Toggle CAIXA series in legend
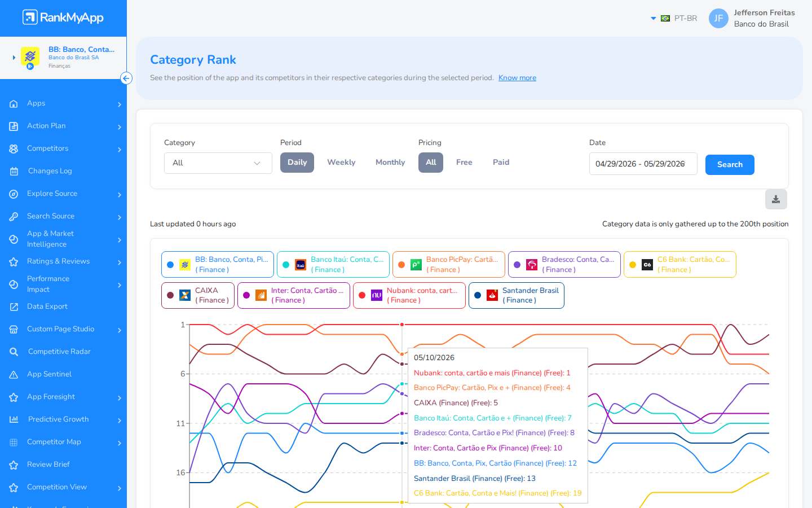The height and width of the screenshot is (508, 812). click(198, 295)
